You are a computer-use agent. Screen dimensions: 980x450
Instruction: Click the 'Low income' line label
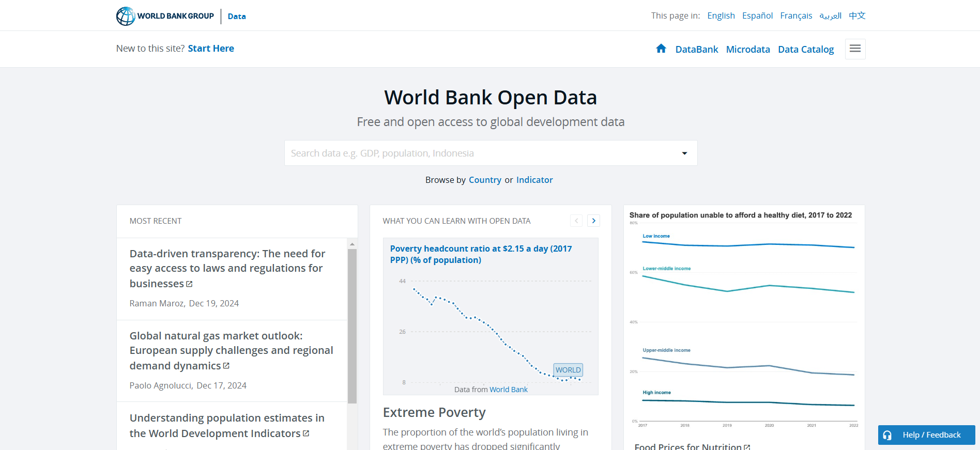point(656,236)
